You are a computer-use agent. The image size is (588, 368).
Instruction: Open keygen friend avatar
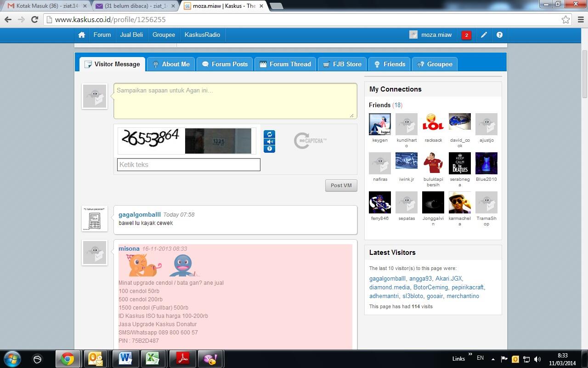point(380,124)
